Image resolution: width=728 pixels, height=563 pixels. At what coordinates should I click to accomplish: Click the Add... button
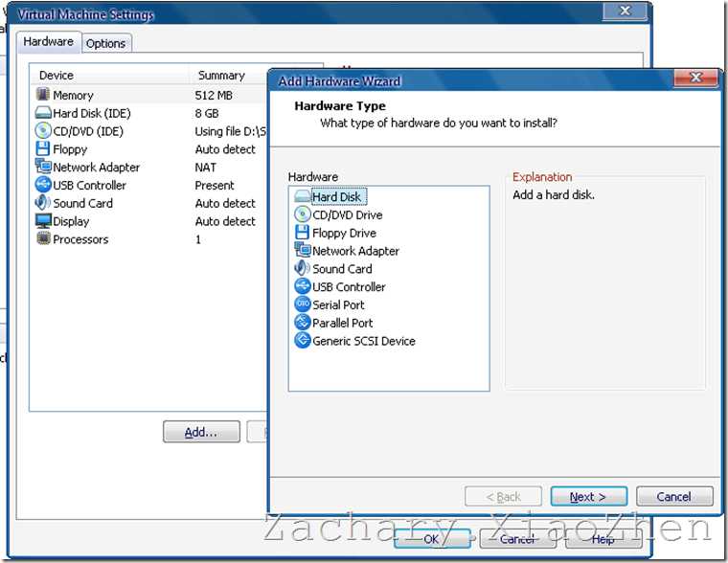201,432
